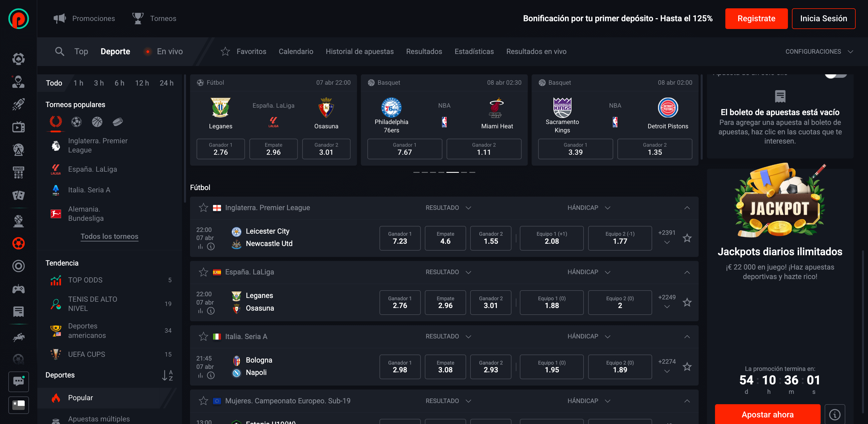This screenshot has height=424, width=868.
Task: Favorite the Leicester City vs Newcastle match
Action: [x=687, y=238]
